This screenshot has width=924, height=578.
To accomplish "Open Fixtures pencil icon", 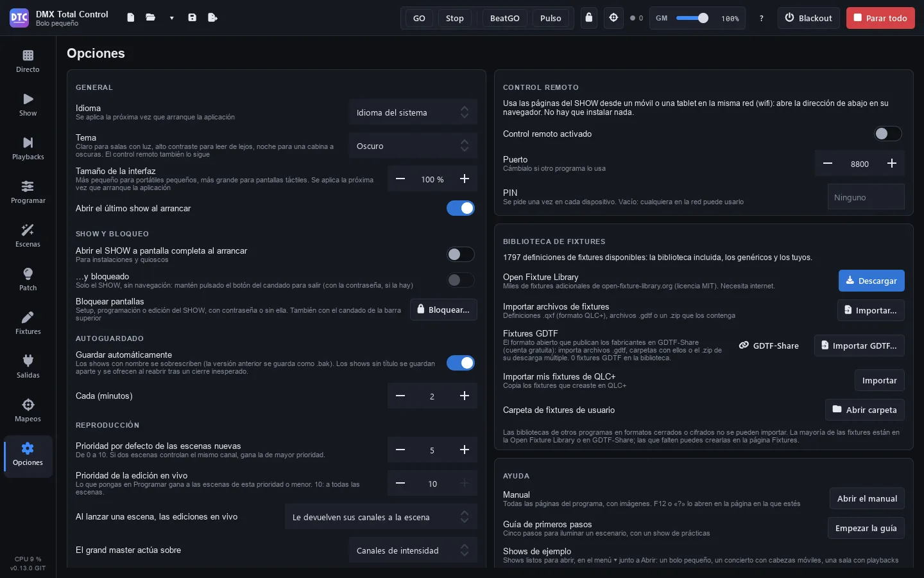I will pos(28,324).
